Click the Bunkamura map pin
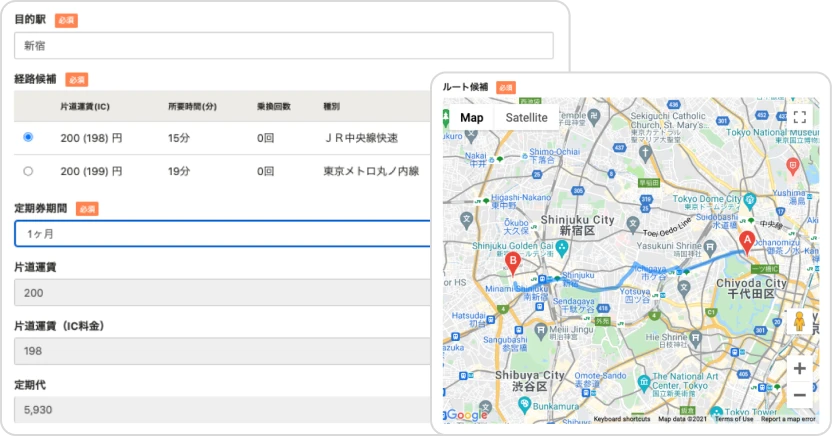Image resolution: width=832 pixels, height=436 pixels. pyautogui.click(x=525, y=405)
